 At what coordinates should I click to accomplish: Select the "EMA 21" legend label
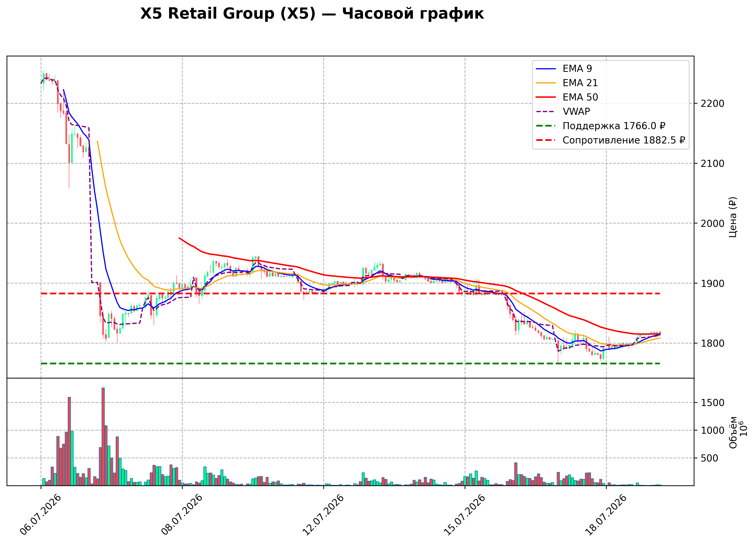[x=580, y=83]
